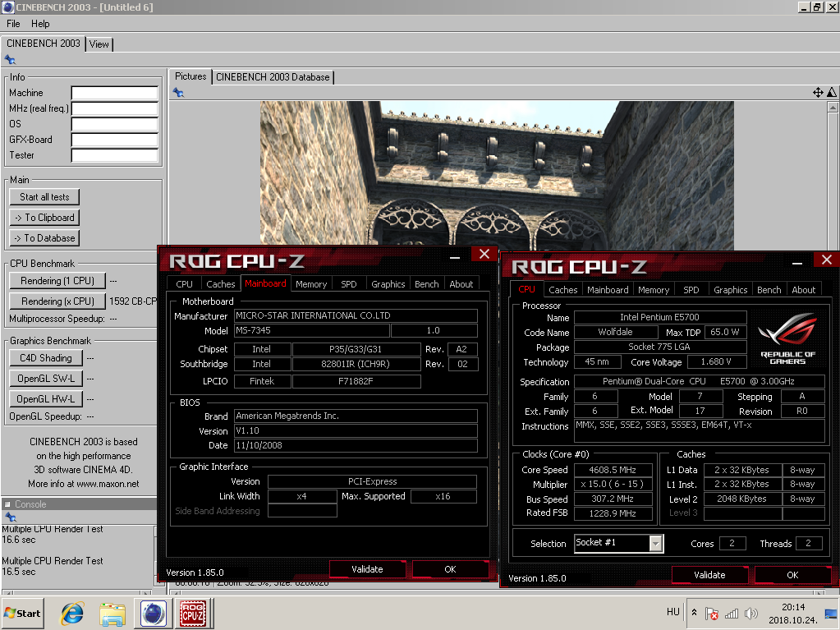This screenshot has height=630, width=840.
Task: Click Pictures panel vertical scrollbar up arrow
Action: point(833,107)
